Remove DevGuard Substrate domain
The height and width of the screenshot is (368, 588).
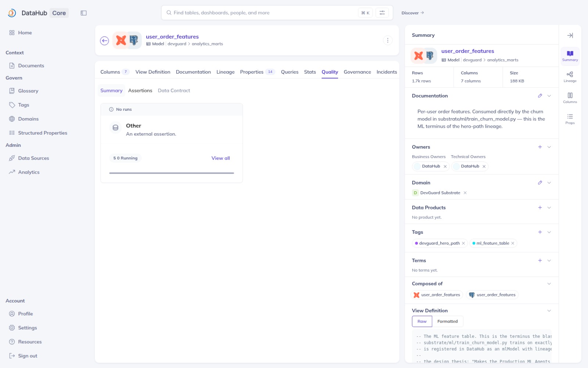click(465, 193)
